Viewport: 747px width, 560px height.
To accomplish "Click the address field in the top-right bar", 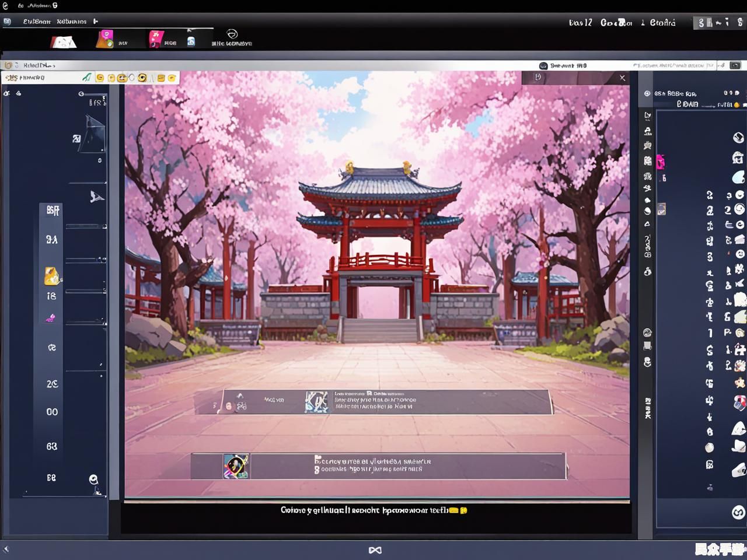I will (675, 65).
